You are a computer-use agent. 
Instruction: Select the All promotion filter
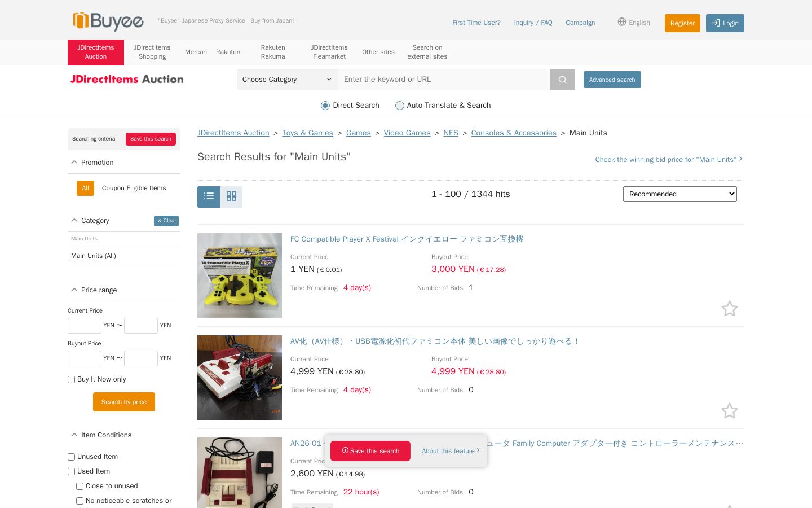pyautogui.click(x=85, y=188)
